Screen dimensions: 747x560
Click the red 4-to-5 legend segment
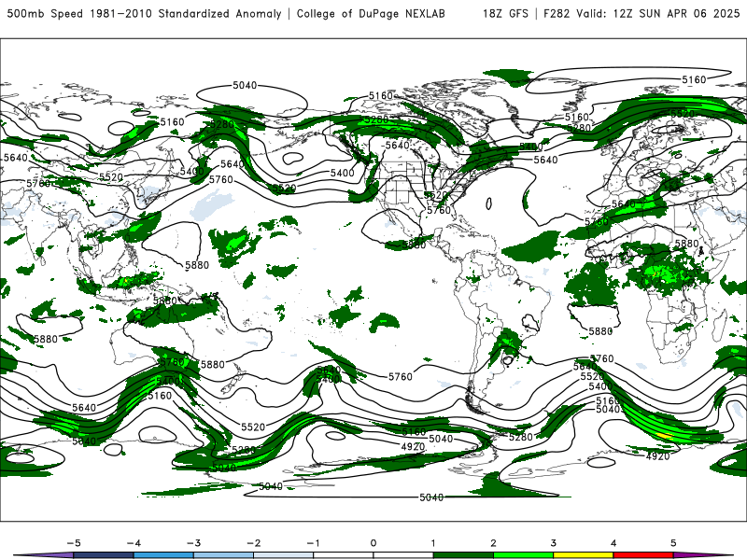coord(643,555)
